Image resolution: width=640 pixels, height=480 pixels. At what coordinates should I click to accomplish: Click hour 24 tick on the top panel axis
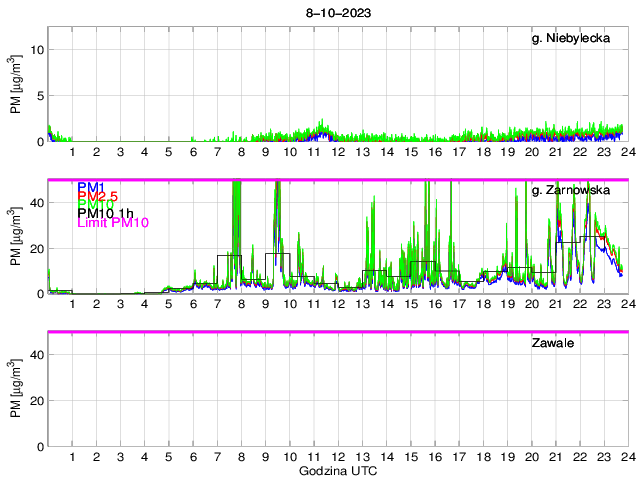[627, 152]
